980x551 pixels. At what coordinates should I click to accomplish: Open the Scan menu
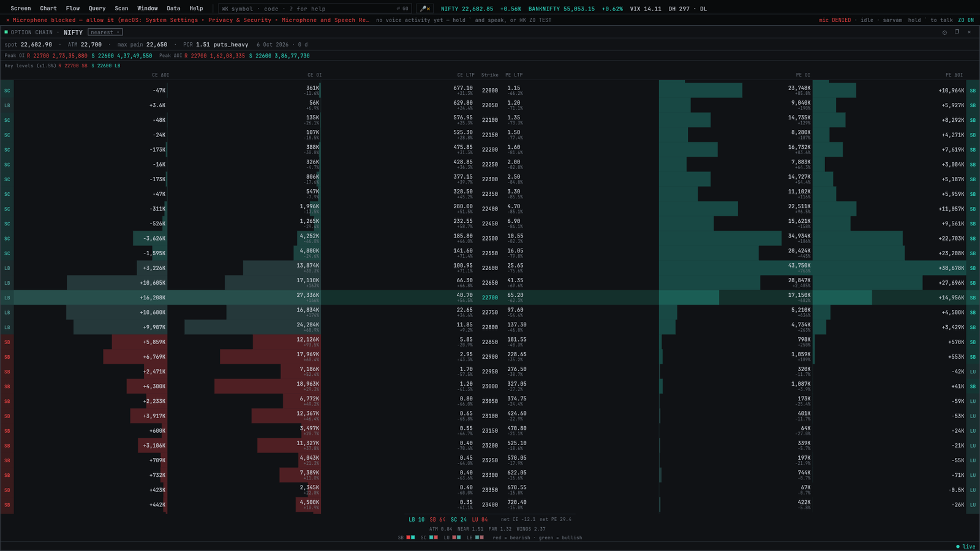pos(121,9)
